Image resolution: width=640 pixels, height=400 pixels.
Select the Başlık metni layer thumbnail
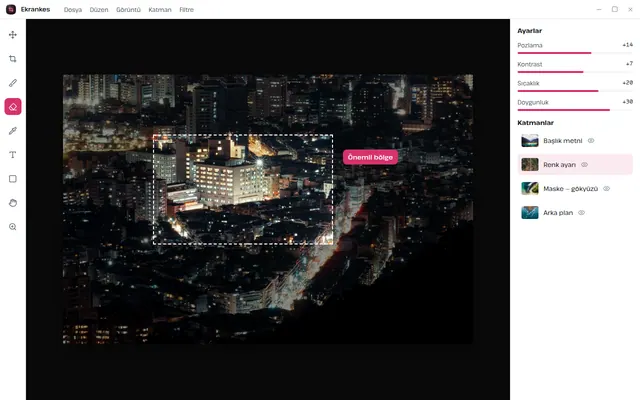(x=530, y=140)
